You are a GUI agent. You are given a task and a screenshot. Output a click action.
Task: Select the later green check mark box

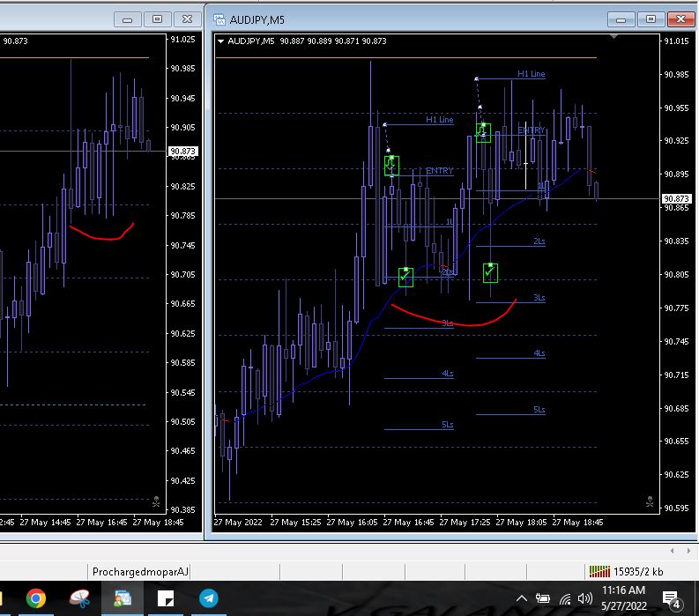(490, 273)
